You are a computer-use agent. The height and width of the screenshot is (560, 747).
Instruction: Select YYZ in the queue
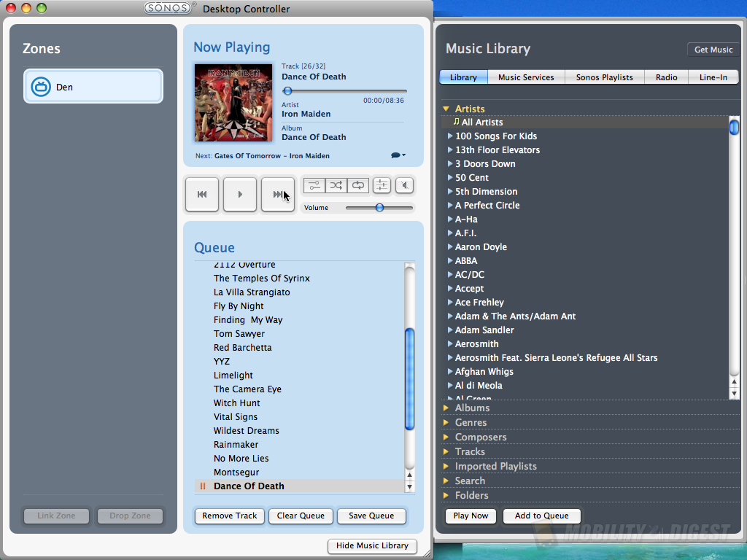(299, 362)
